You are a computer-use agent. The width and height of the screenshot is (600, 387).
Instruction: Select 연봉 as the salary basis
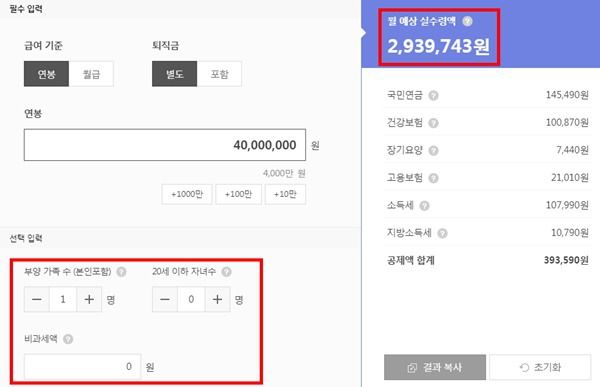point(46,74)
